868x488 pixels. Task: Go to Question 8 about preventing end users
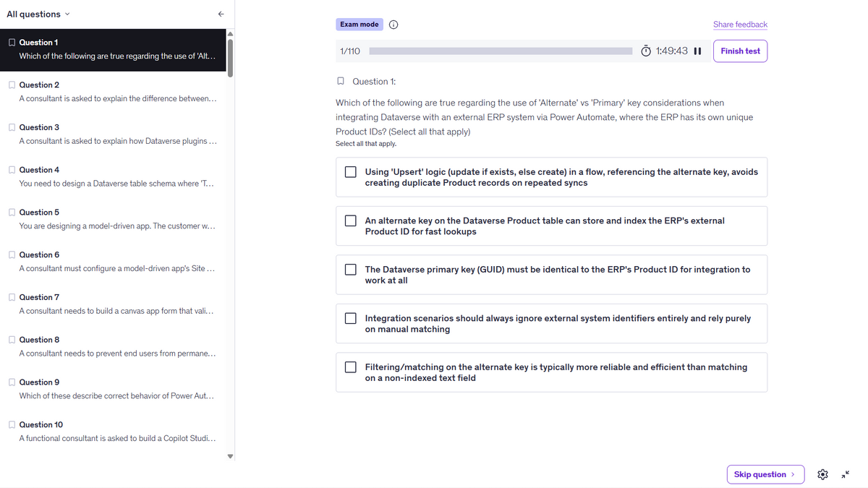coord(113,346)
